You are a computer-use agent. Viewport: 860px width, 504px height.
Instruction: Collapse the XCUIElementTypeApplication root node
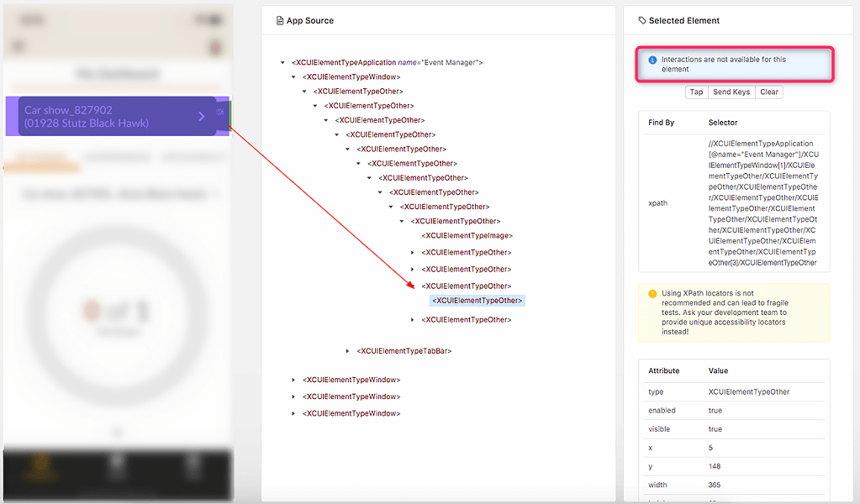282,62
